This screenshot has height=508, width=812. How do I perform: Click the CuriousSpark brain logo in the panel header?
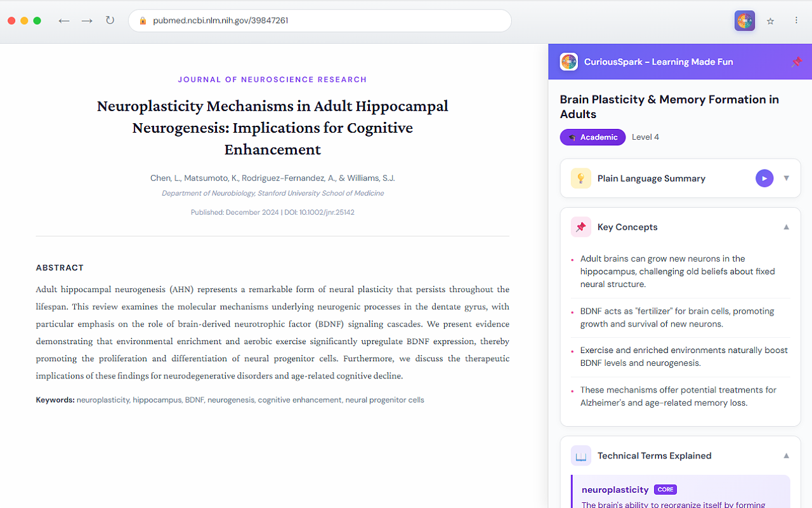point(569,62)
